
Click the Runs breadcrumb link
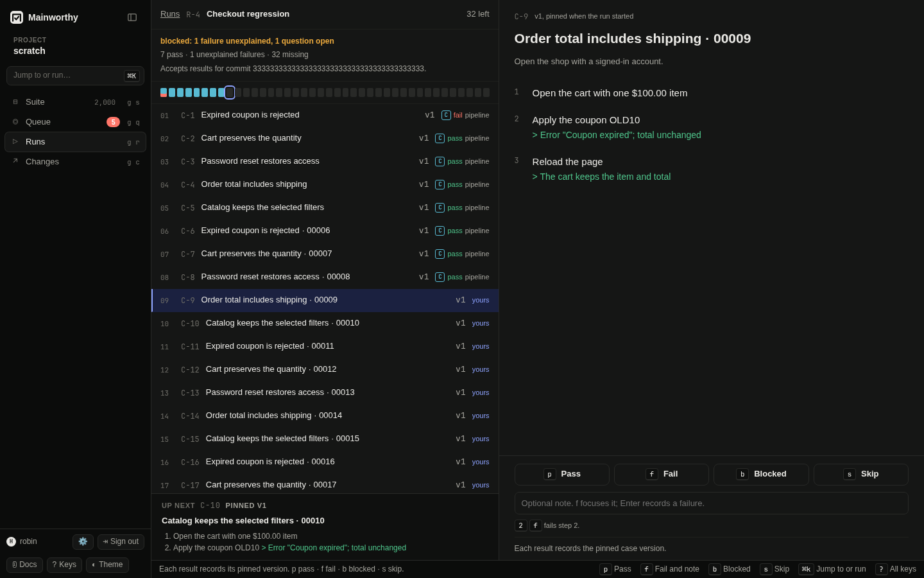point(170,14)
